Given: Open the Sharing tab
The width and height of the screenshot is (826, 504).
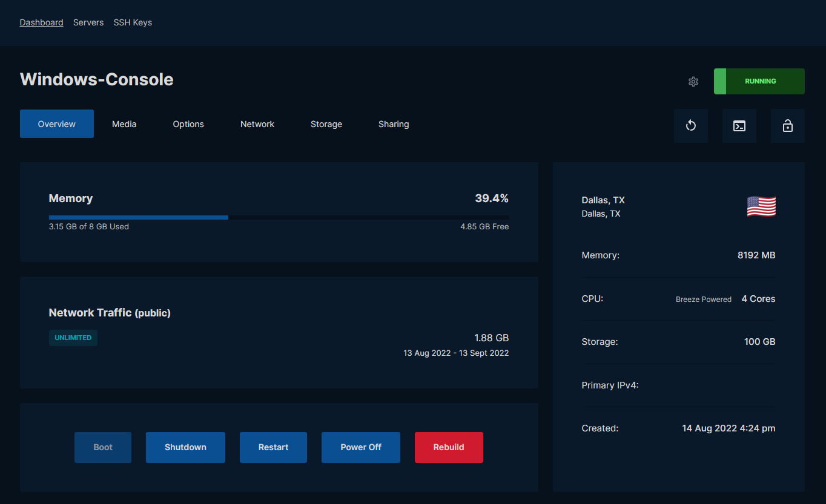Looking at the screenshot, I should point(394,124).
